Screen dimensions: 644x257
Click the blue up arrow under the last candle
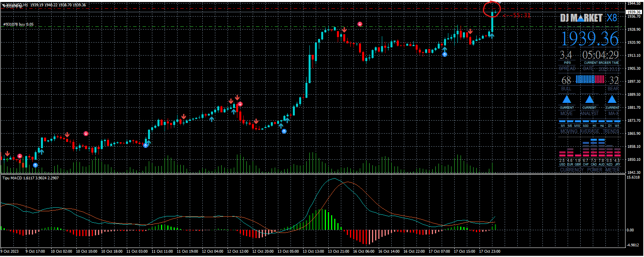(x=492, y=36)
